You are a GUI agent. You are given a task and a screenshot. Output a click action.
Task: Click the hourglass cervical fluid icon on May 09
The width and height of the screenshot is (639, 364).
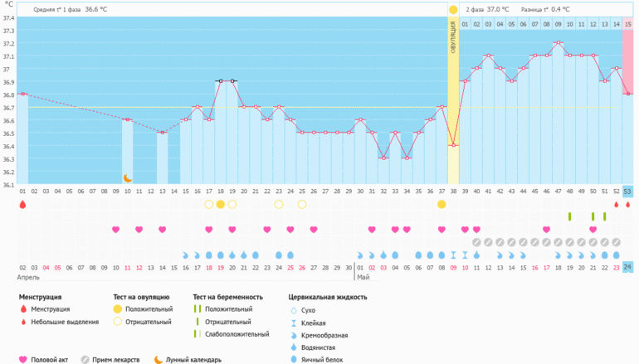453,255
